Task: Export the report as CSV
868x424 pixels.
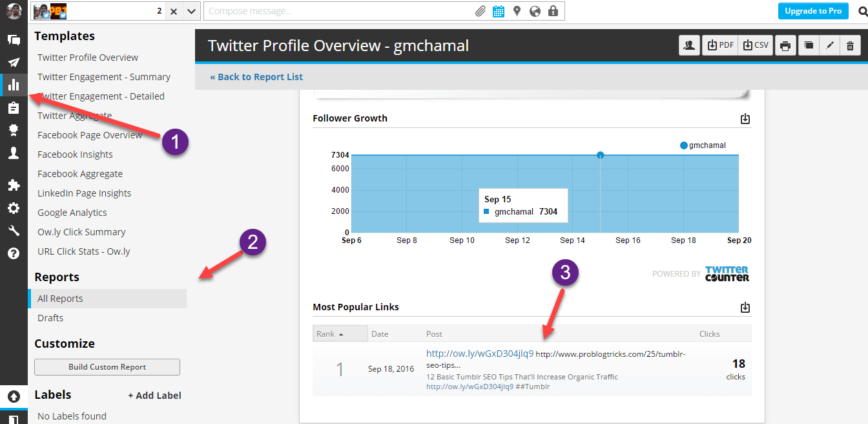Action: (756, 45)
